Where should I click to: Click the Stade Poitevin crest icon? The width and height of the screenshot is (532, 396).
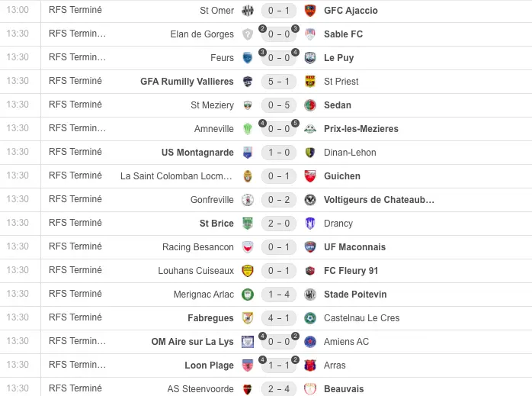point(309,295)
